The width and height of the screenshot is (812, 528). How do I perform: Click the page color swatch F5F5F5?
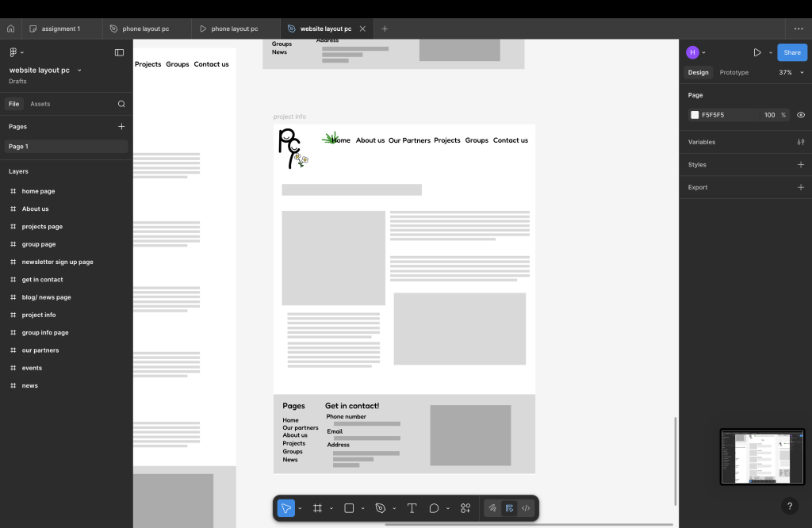click(695, 115)
